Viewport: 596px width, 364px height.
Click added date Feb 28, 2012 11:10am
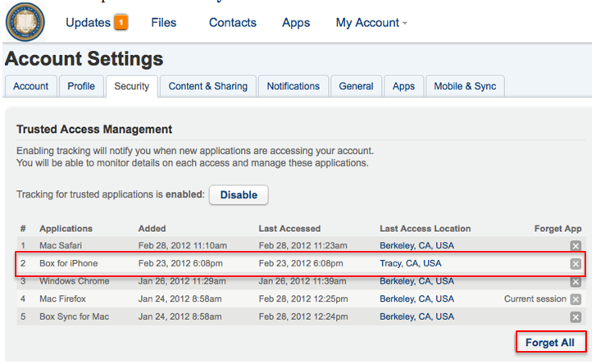pyautogui.click(x=183, y=246)
